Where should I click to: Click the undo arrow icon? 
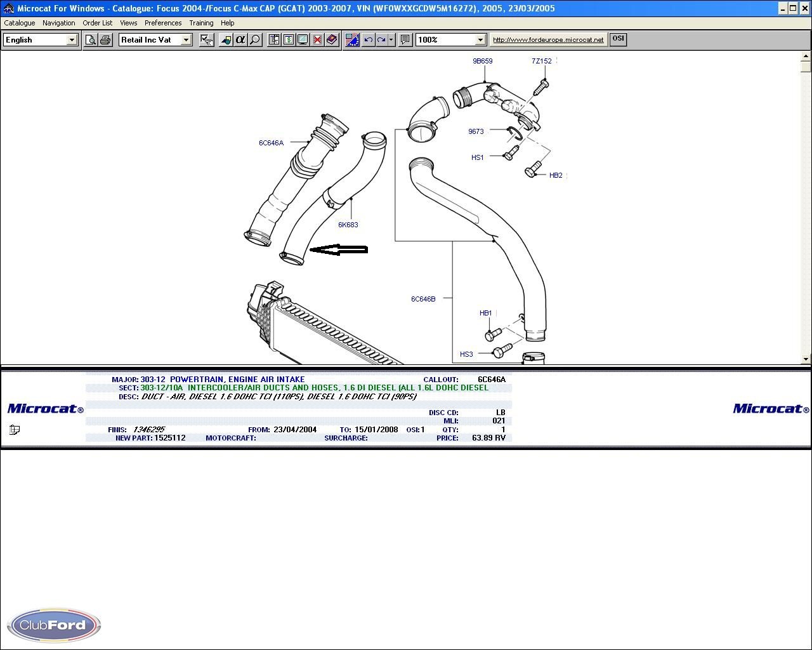[x=368, y=40]
